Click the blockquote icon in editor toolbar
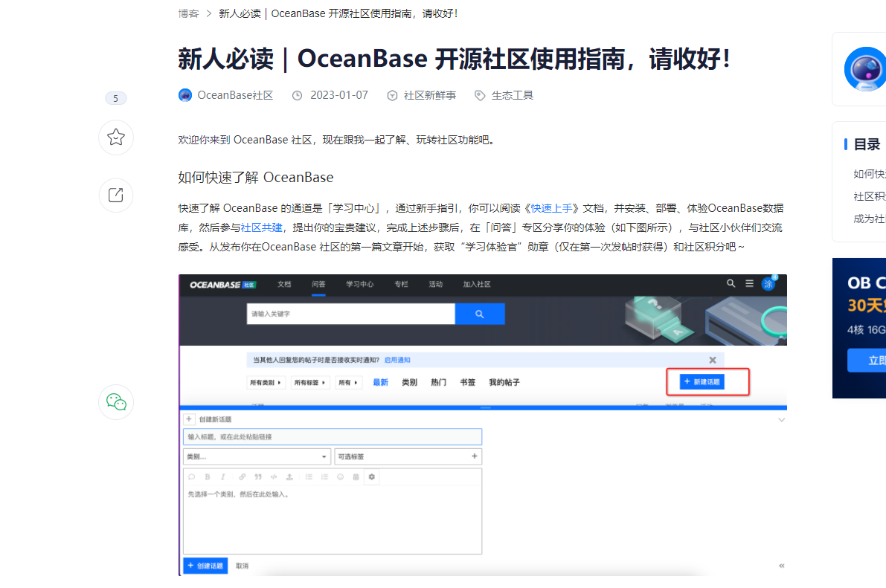886x588 pixels. [258, 477]
